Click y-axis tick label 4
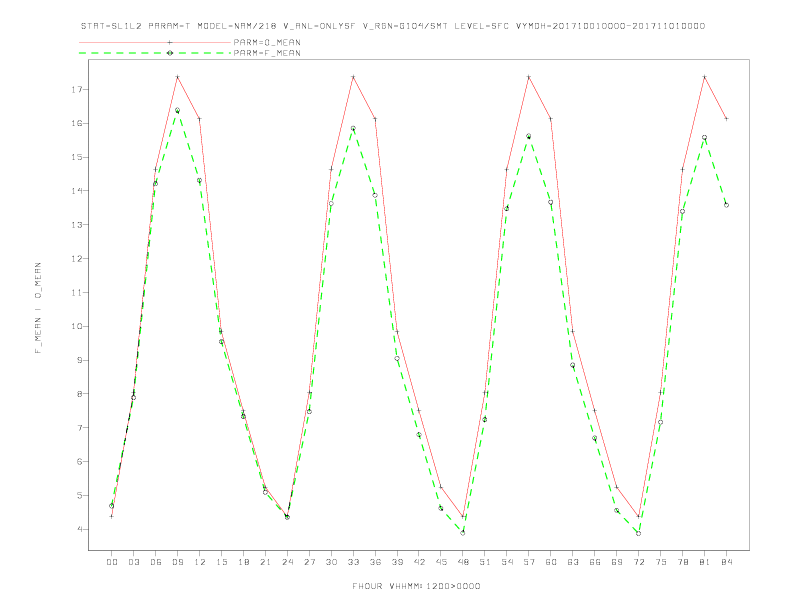Screen dimensions: 792x612 tap(79, 529)
